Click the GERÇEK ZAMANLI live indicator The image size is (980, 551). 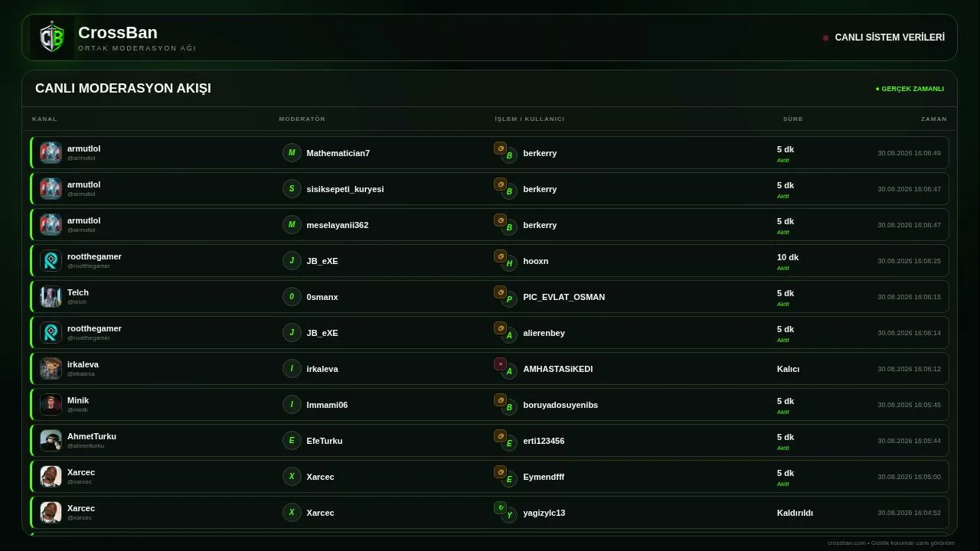click(x=910, y=89)
